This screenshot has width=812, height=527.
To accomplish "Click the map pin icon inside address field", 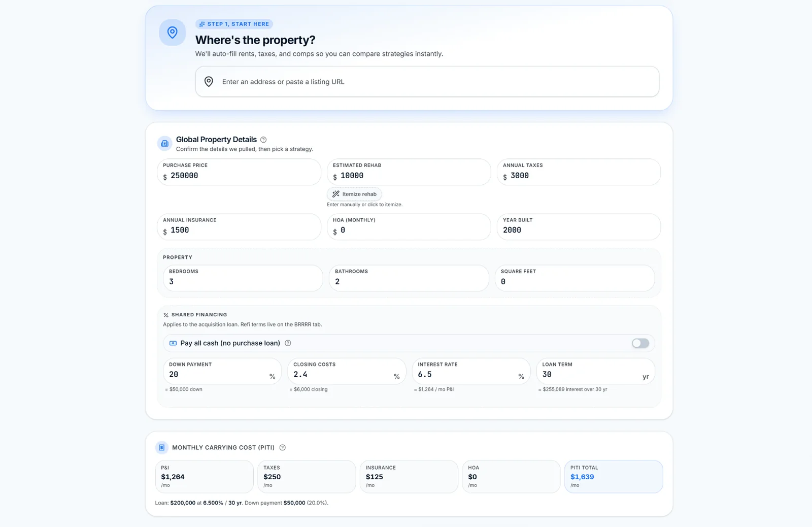I will (209, 81).
